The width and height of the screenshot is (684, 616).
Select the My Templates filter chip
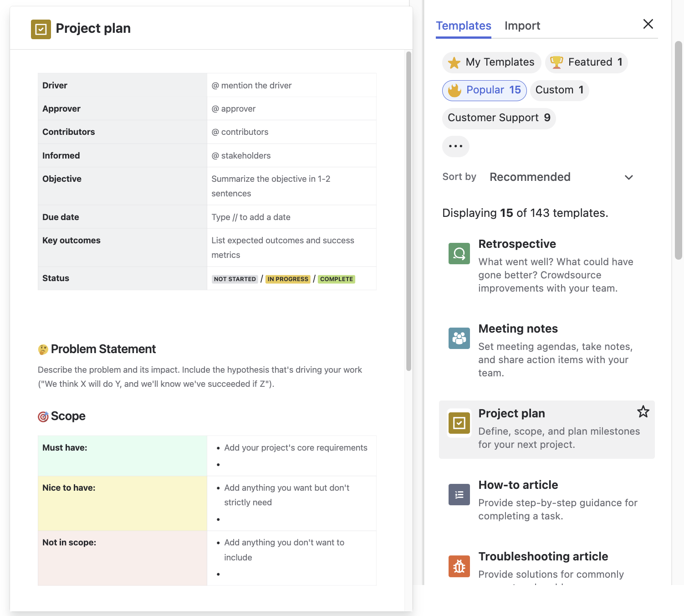tap(491, 62)
